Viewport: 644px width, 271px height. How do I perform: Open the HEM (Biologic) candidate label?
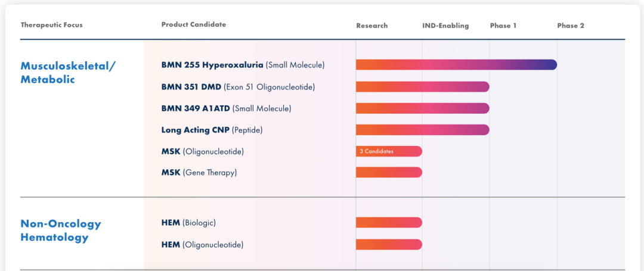click(188, 223)
